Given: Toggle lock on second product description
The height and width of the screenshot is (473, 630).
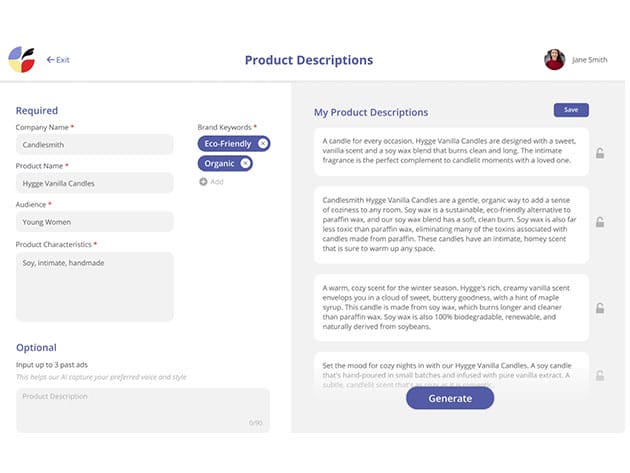Looking at the screenshot, I should [600, 222].
